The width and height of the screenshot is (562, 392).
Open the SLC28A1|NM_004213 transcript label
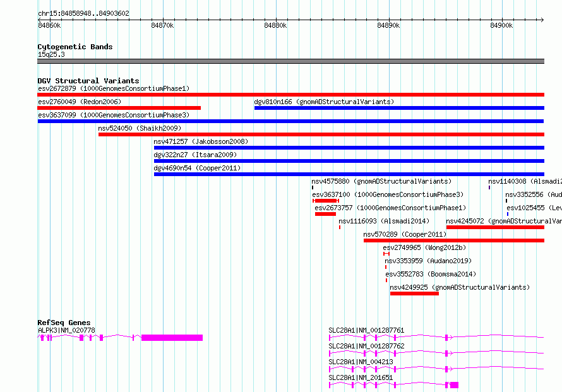(361, 362)
